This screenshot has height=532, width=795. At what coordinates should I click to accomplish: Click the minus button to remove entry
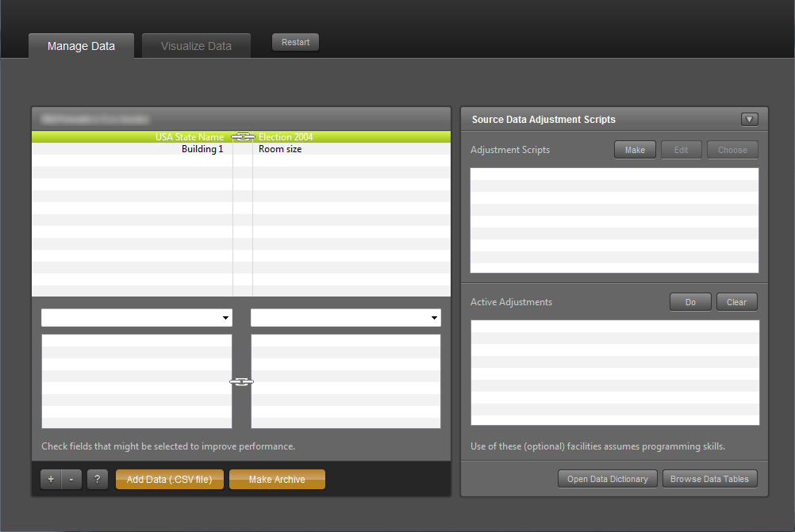point(71,480)
